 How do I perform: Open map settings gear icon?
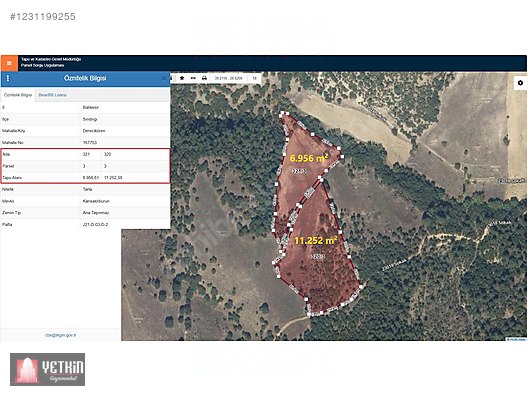pos(520,83)
